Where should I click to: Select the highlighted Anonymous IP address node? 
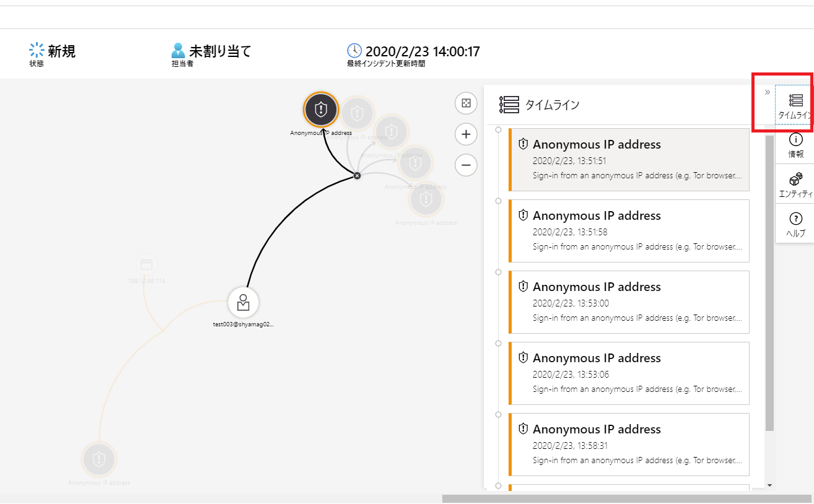[321, 110]
